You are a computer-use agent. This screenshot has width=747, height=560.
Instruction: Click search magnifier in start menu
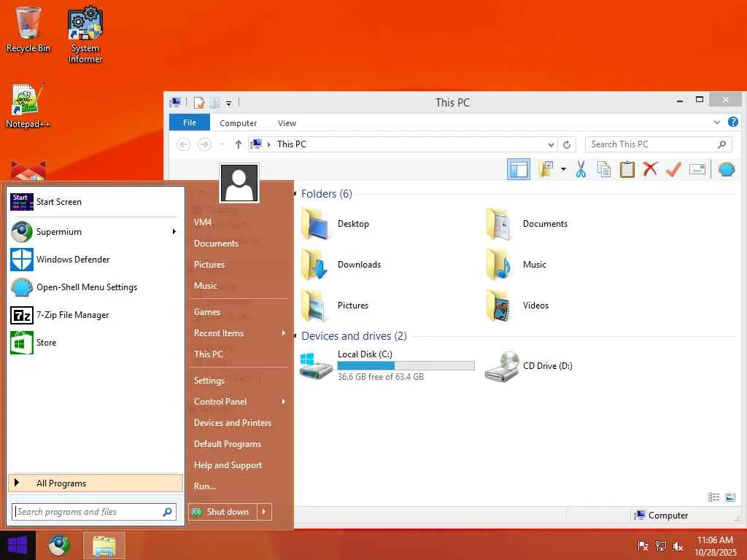[167, 512]
